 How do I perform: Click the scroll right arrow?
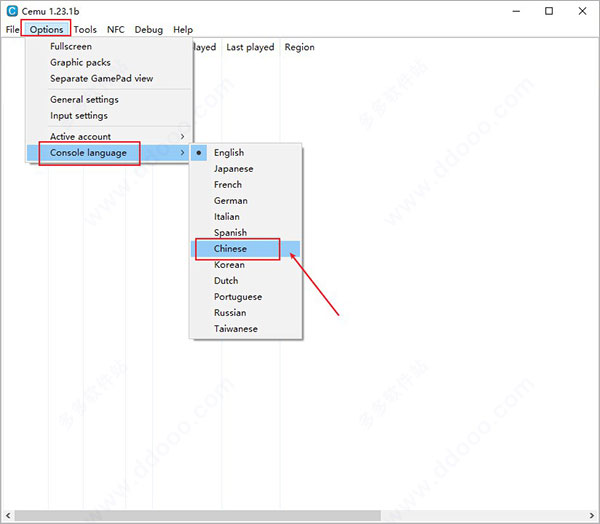coord(592,515)
